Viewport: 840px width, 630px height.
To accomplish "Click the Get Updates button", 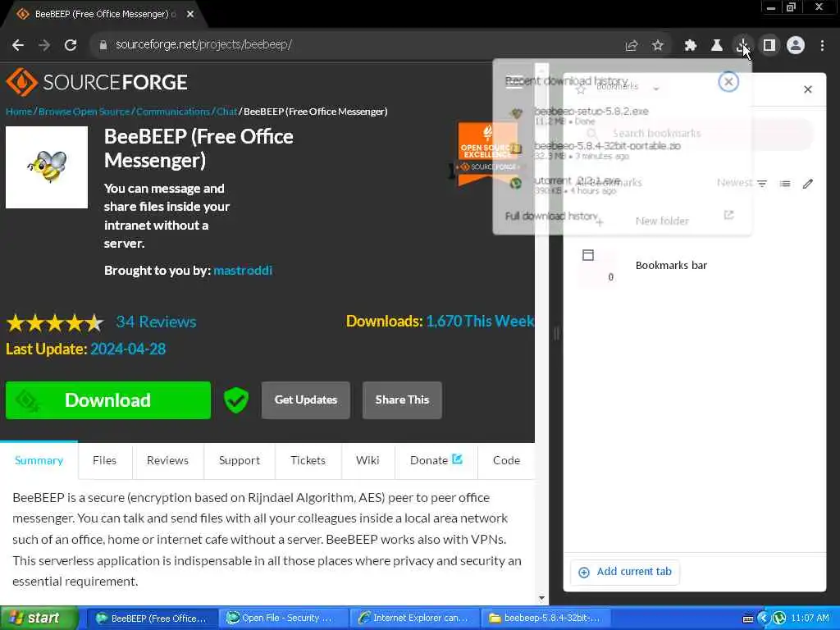I will [306, 400].
